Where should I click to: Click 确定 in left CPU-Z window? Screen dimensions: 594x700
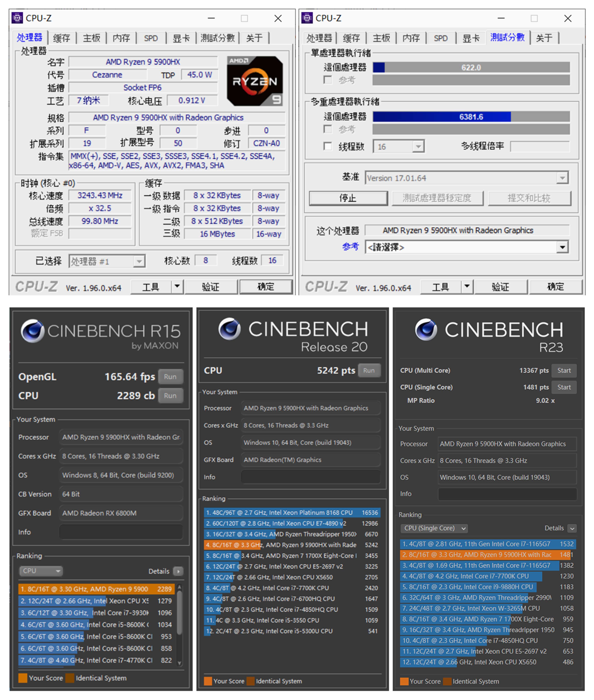[x=266, y=287]
